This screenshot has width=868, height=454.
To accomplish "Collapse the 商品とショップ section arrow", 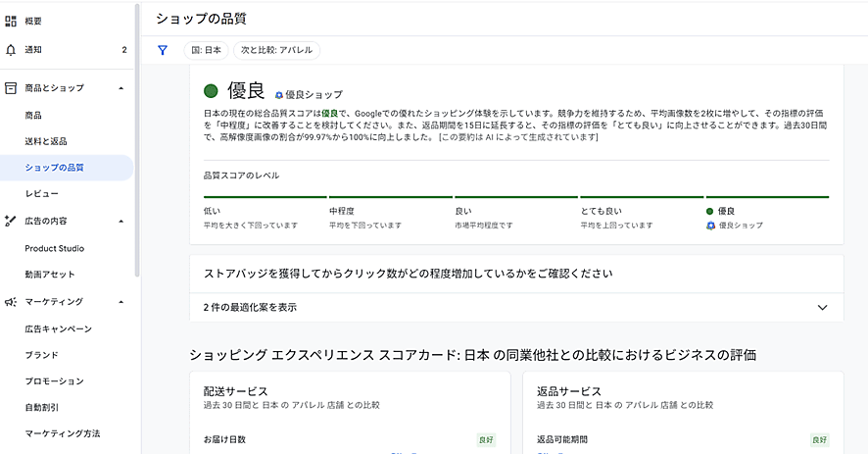I will [x=121, y=88].
